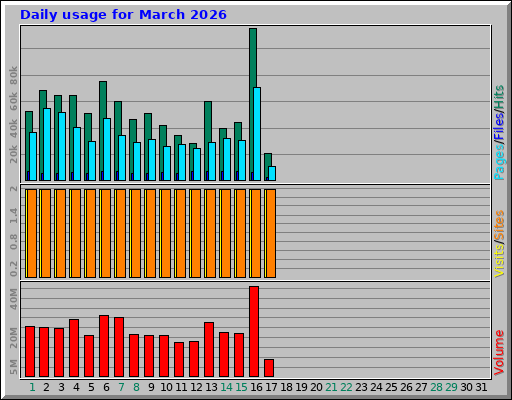
Task: Click day label 6 on the x-axis
Action: [106, 387]
